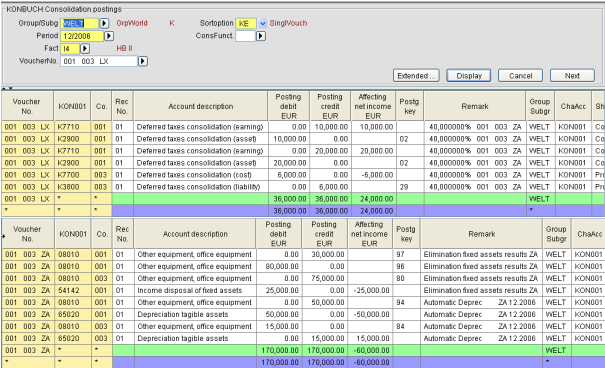Screen dimensions: 605x368
Task: Select upper table's Posting debit EUR header
Action: tap(289, 106)
